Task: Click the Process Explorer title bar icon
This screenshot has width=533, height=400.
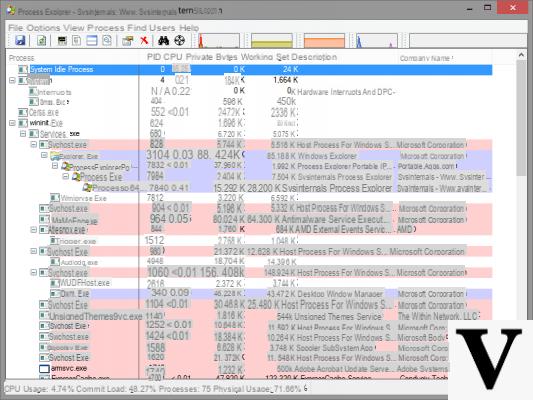Action: pyautogui.click(x=11, y=10)
